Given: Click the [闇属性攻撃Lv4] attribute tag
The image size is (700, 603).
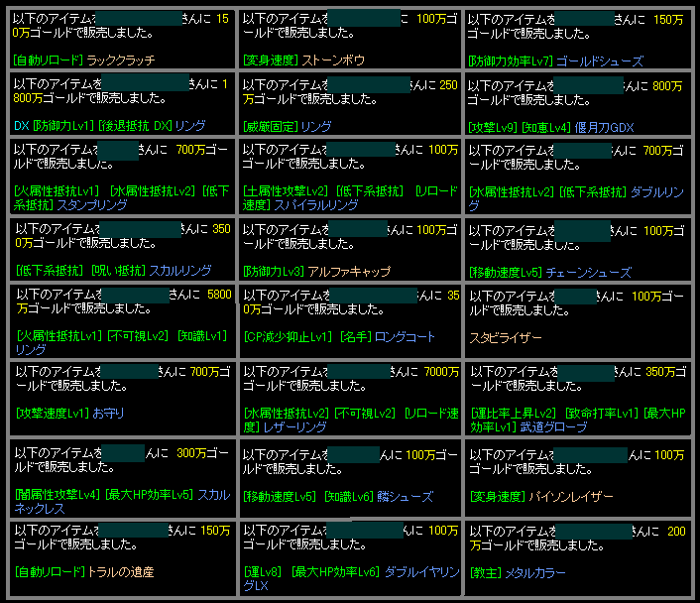Looking at the screenshot, I should [58, 495].
